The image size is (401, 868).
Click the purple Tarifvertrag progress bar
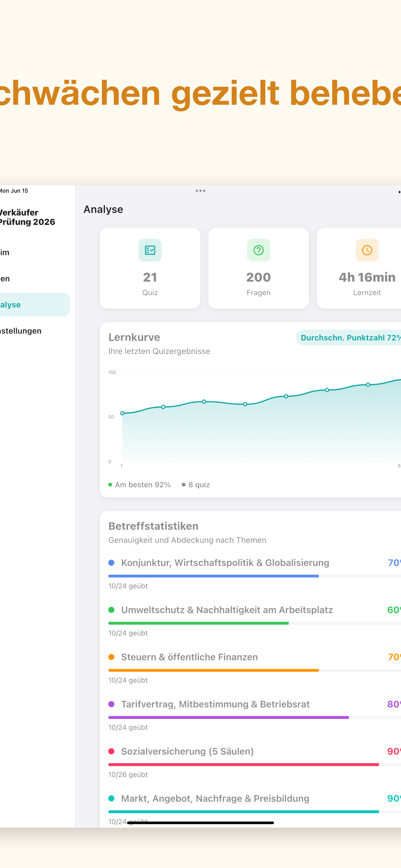click(229, 718)
